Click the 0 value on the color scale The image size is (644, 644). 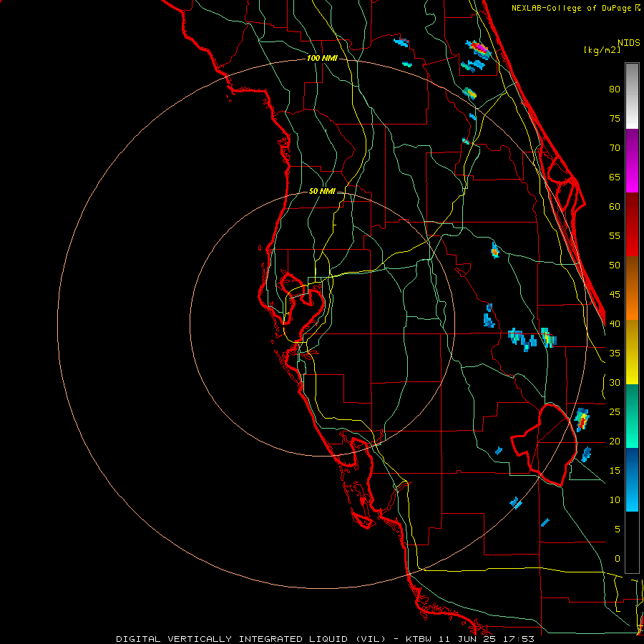pos(618,559)
